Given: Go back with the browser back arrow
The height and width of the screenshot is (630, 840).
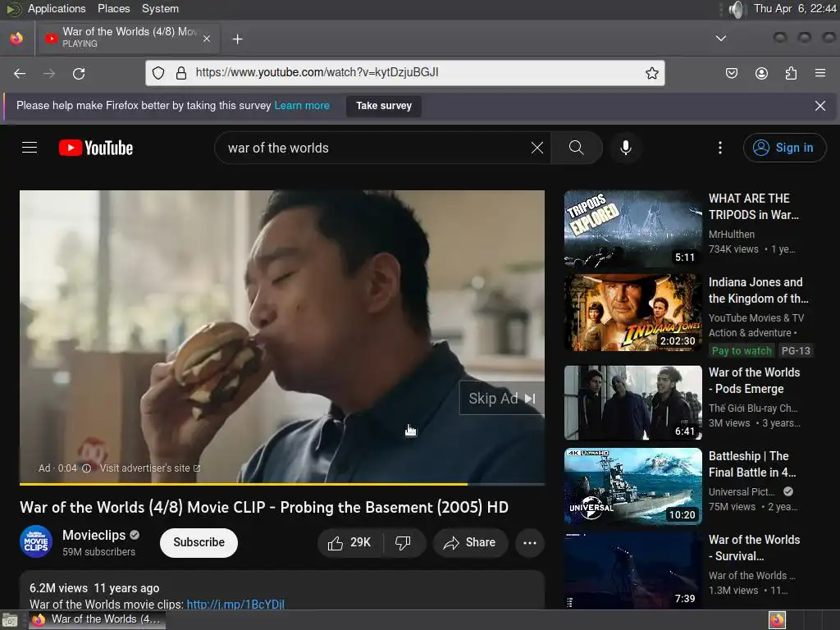Looking at the screenshot, I should [20, 73].
